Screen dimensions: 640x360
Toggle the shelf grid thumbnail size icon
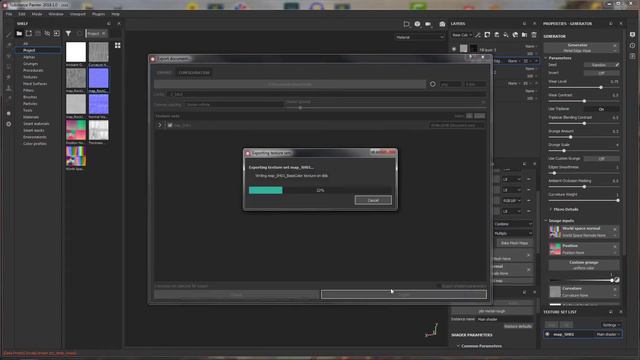(118, 45)
